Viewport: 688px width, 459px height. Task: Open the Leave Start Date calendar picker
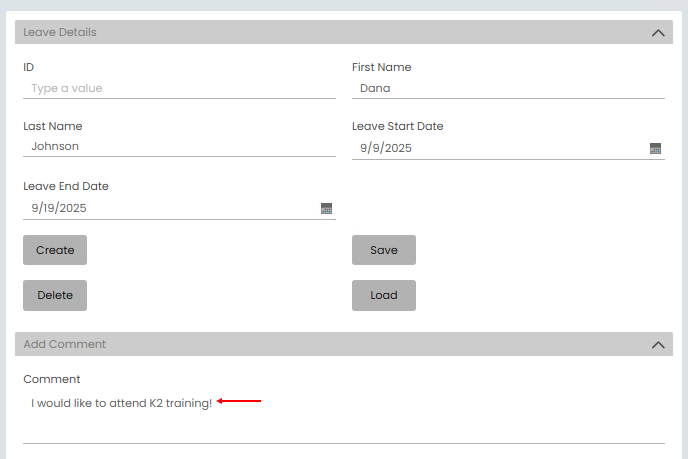[x=655, y=148]
